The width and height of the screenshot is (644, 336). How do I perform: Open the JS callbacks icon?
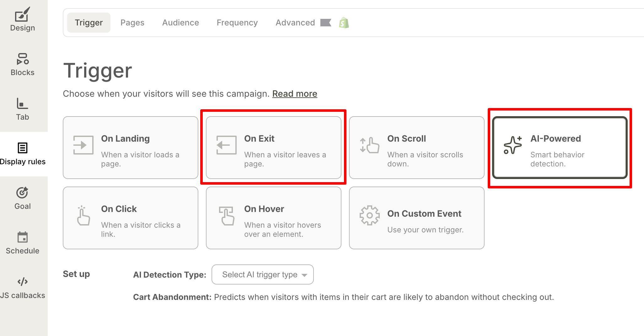[22, 281]
